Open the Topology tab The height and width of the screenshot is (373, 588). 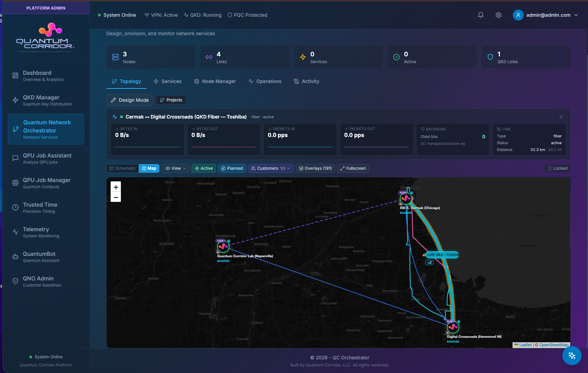coord(126,81)
